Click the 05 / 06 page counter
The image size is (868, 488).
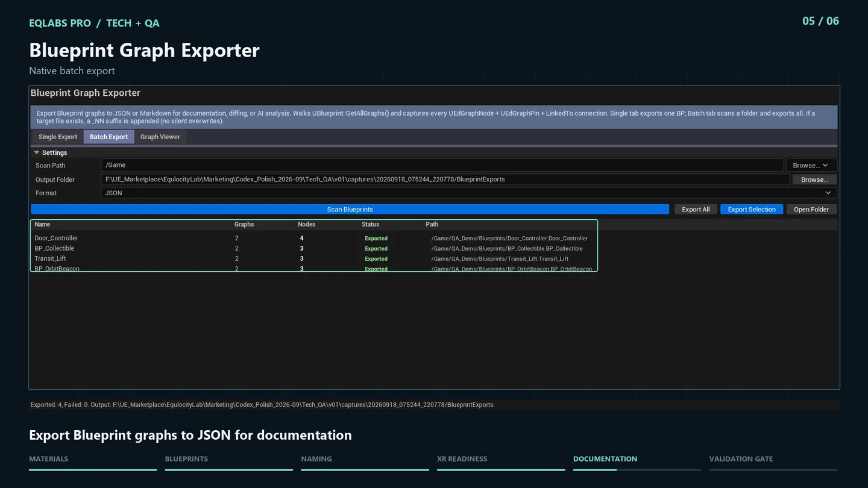pos(820,21)
